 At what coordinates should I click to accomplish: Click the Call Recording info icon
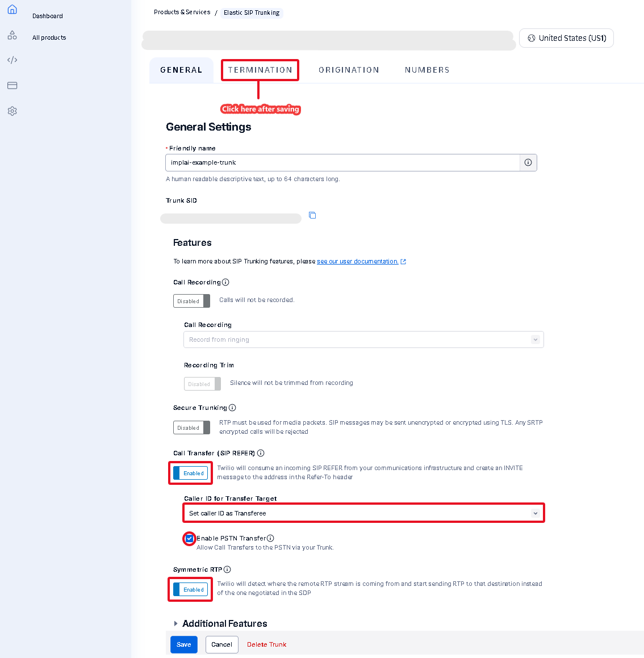pos(225,282)
